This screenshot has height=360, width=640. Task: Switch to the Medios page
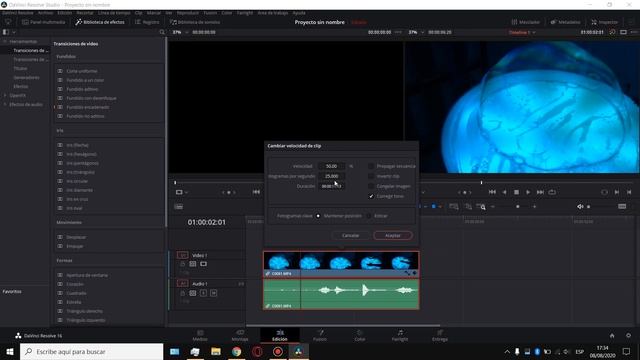200,336
